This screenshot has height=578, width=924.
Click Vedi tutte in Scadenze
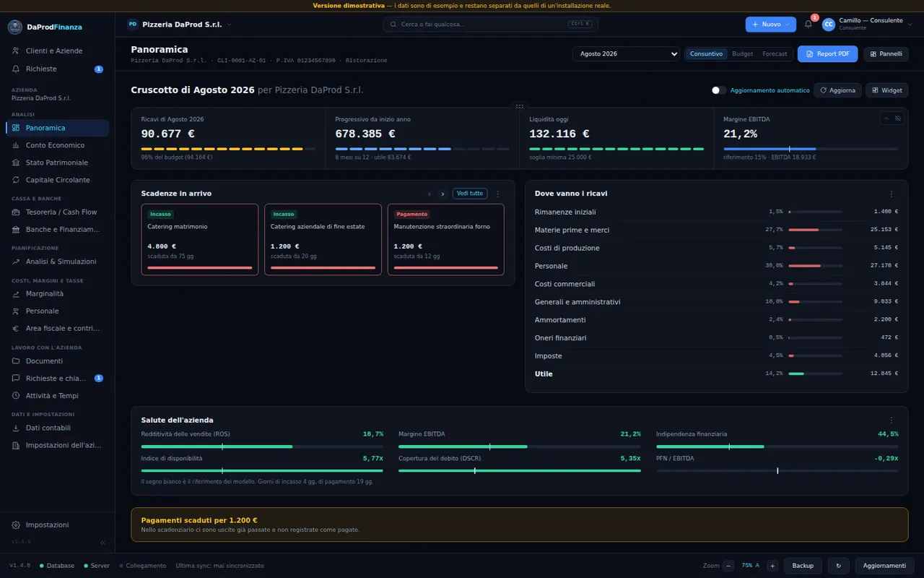click(470, 194)
